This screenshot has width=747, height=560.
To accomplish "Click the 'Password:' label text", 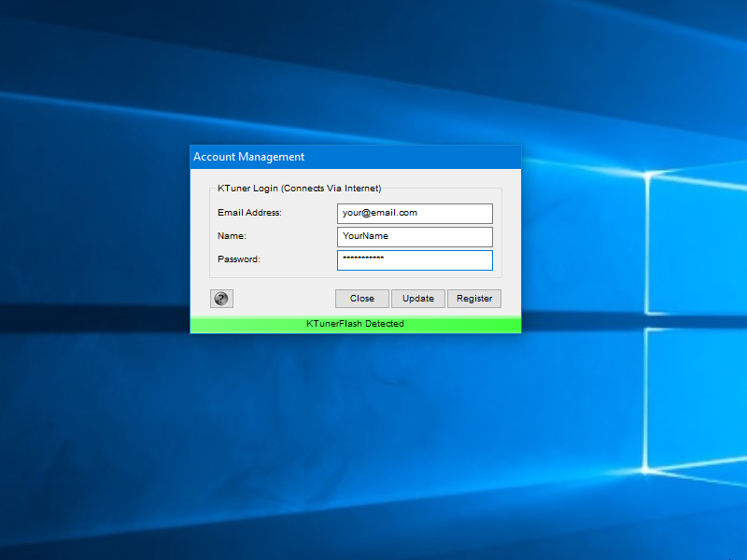I will 239,259.
